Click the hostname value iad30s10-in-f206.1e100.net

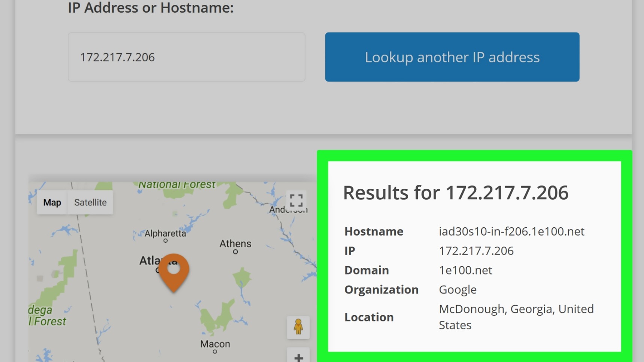[x=511, y=231]
